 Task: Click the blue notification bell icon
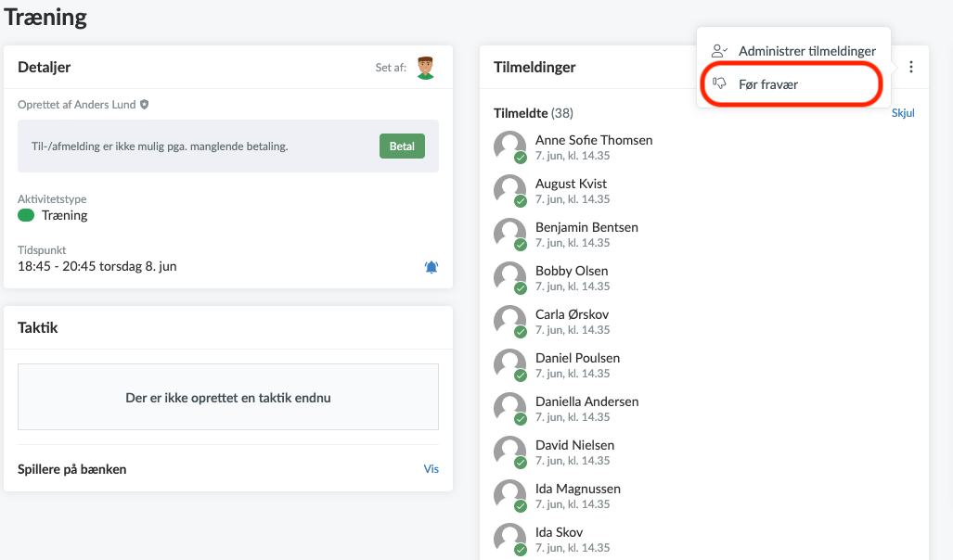pos(431,267)
